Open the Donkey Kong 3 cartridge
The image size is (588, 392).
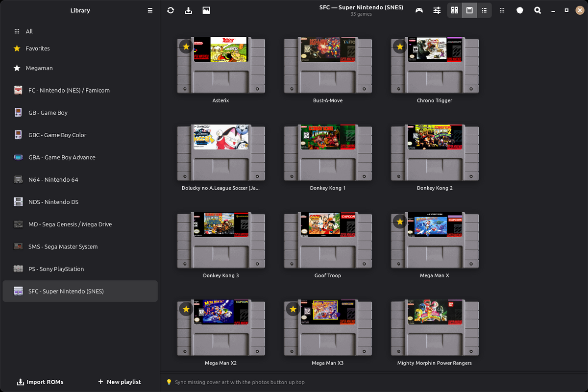[221, 240]
